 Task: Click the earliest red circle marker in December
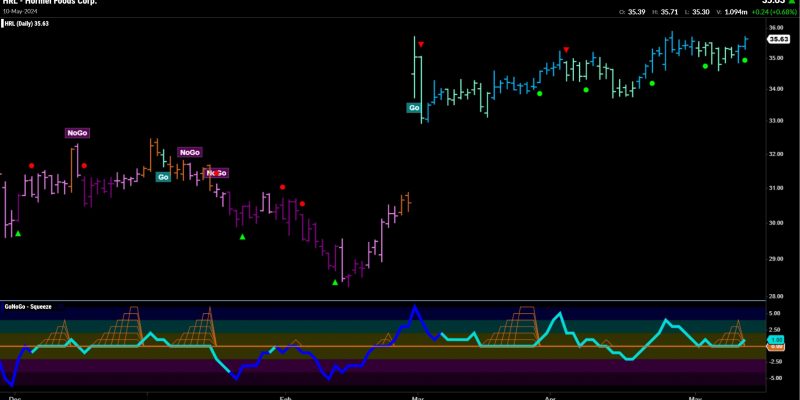point(32,166)
